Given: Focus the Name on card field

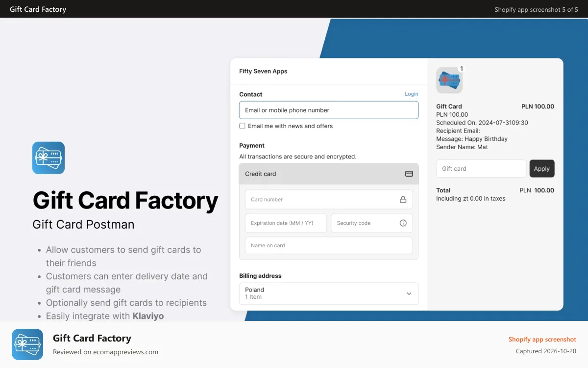Looking at the screenshot, I should (x=329, y=245).
